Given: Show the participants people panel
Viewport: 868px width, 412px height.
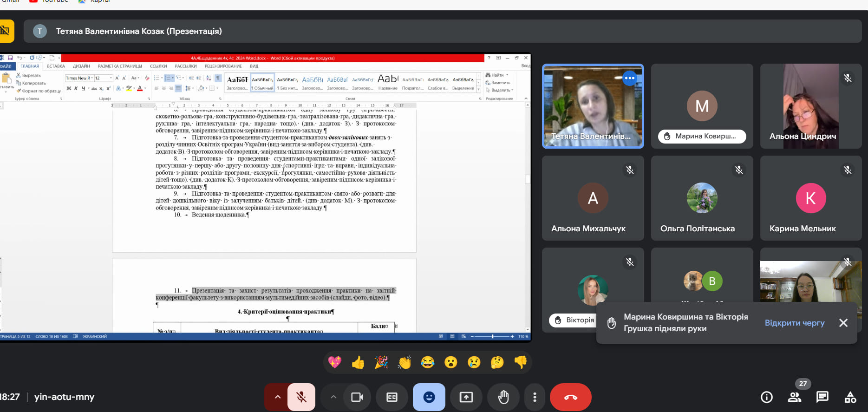Looking at the screenshot, I should coord(795,397).
